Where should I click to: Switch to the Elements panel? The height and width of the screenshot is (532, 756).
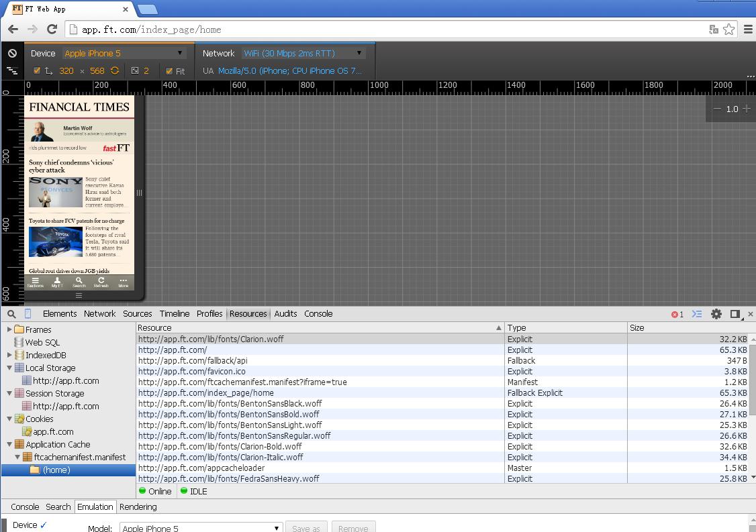tap(60, 314)
